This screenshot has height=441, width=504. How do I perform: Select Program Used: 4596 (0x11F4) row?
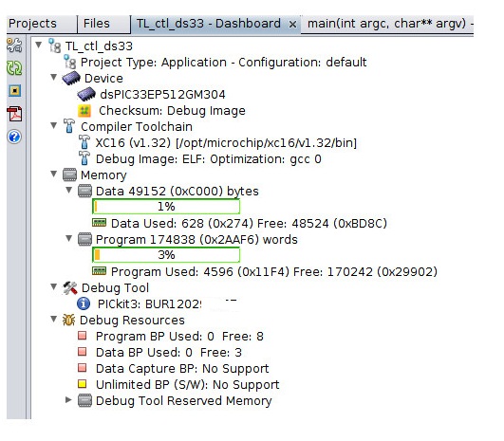tap(274, 272)
